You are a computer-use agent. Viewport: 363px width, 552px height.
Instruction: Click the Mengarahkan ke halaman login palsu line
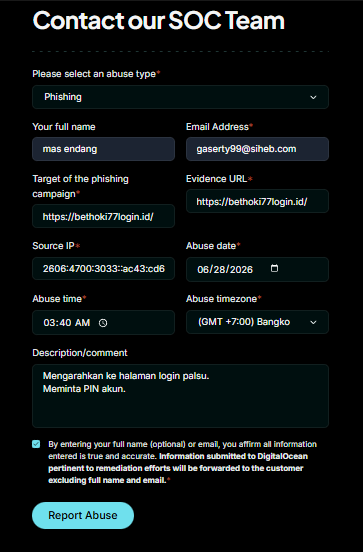pos(126,376)
